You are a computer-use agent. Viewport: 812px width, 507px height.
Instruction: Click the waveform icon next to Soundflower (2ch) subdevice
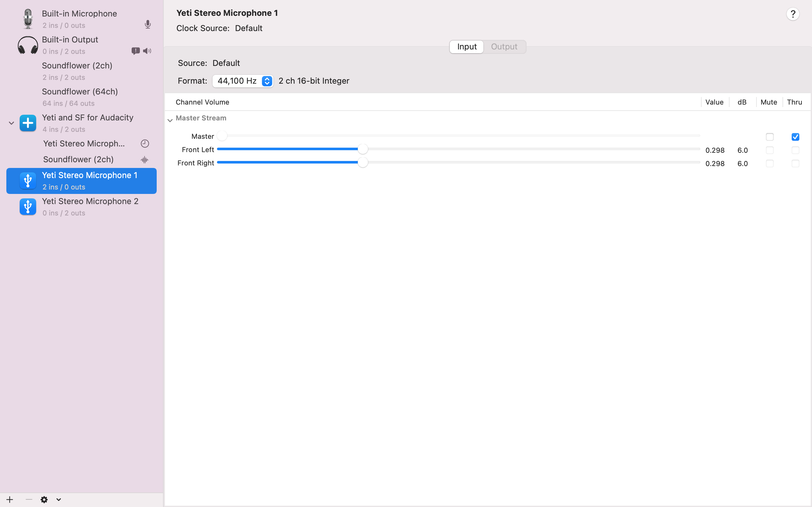point(145,160)
